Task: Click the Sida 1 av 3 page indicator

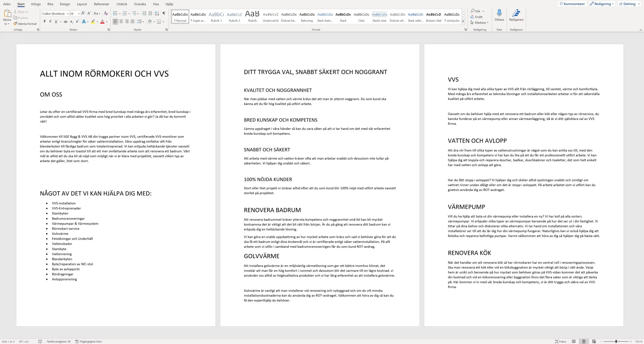Action: [x=8, y=341]
